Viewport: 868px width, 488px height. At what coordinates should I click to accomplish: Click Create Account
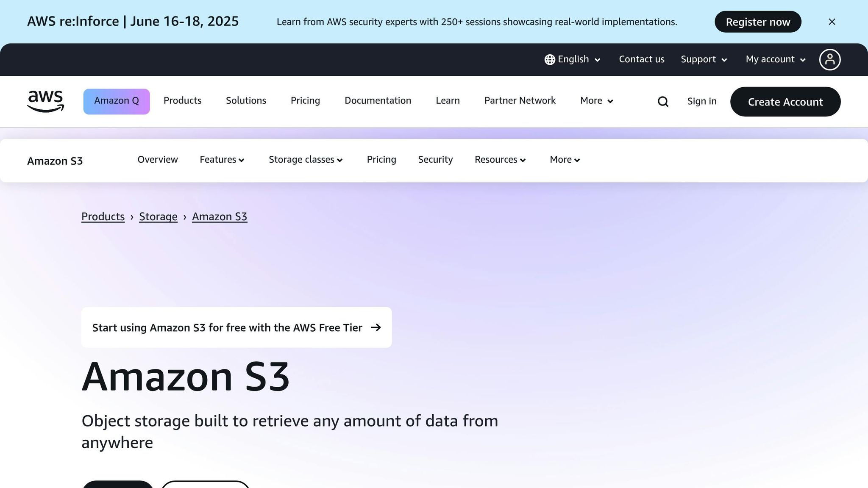pyautogui.click(x=785, y=102)
